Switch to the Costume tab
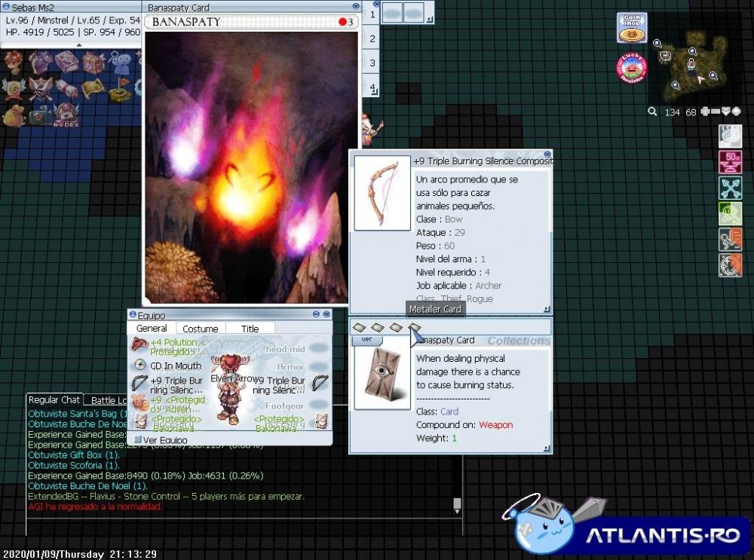The image size is (754, 560). [x=201, y=329]
